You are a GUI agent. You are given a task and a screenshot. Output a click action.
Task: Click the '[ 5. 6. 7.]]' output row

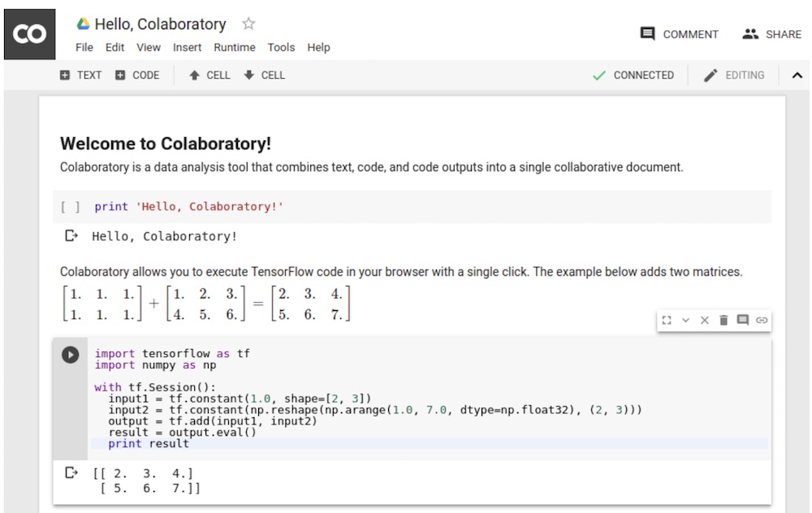tap(149, 488)
